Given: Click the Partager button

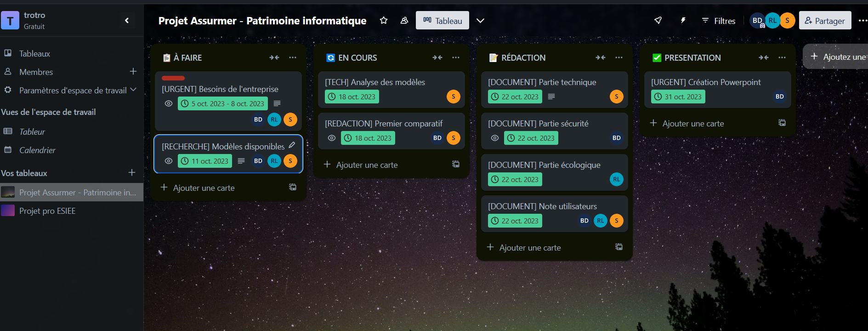Looking at the screenshot, I should (x=825, y=21).
